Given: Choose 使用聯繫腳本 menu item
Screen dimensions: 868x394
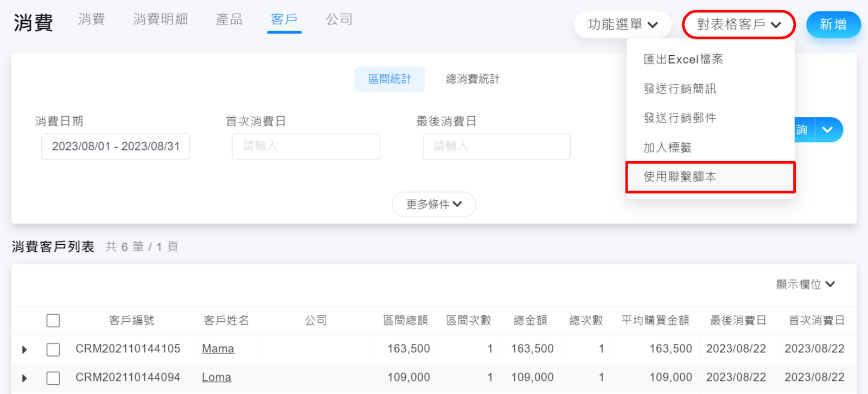Looking at the screenshot, I should point(680,177).
